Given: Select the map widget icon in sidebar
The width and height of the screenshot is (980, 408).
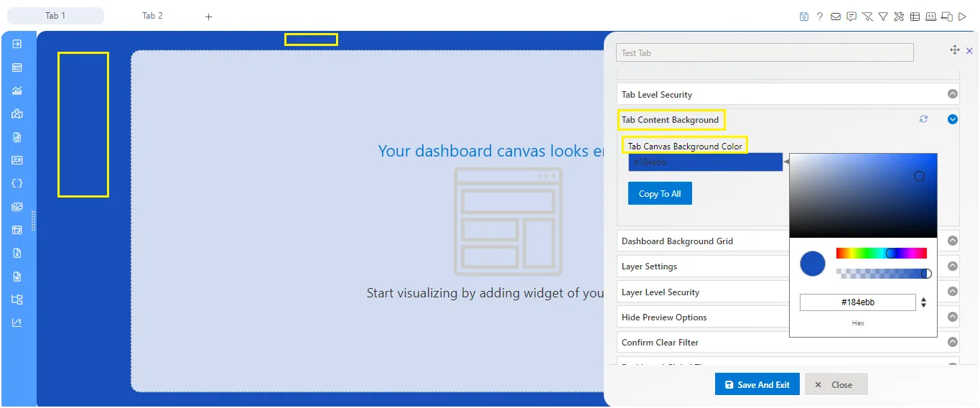Looking at the screenshot, I should (x=17, y=113).
